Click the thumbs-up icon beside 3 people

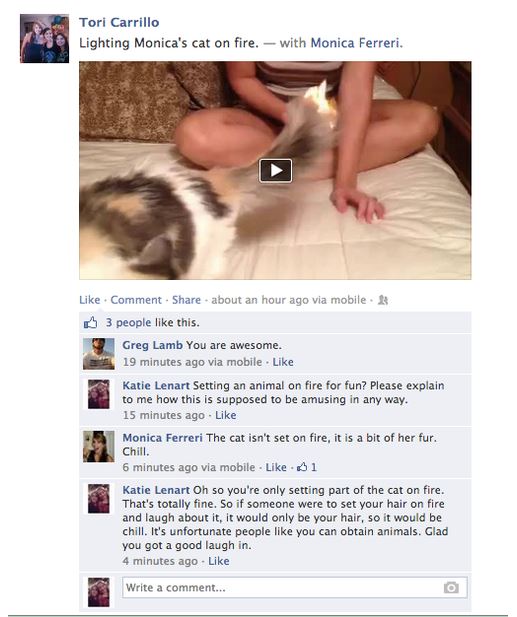(90, 323)
